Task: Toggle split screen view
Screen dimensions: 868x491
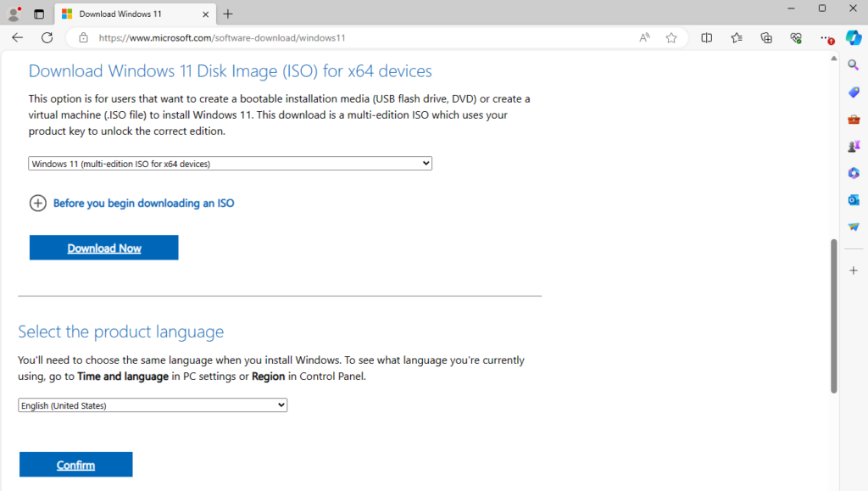Action: [x=706, y=38]
